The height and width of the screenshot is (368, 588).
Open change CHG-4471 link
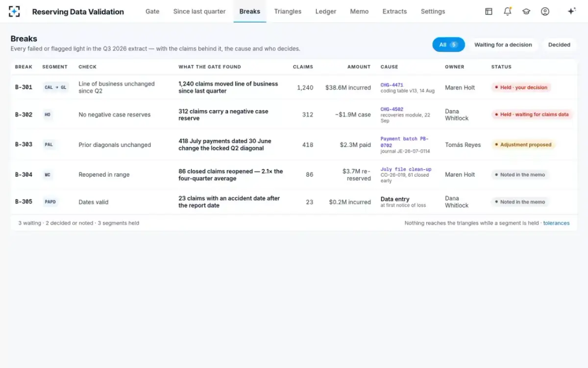[392, 85]
